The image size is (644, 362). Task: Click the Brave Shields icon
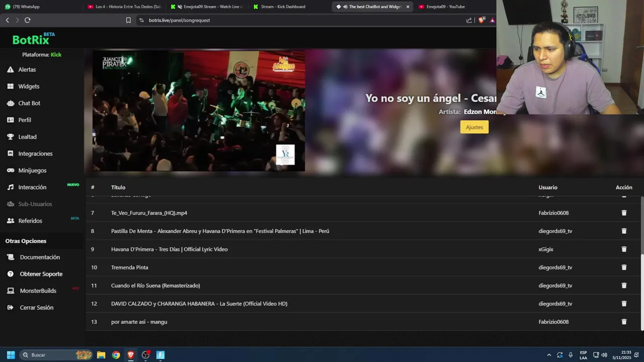coord(481,20)
